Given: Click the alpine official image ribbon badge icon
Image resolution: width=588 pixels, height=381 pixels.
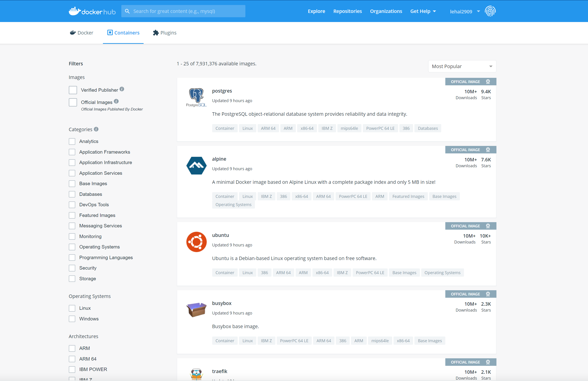Looking at the screenshot, I should tap(488, 150).
